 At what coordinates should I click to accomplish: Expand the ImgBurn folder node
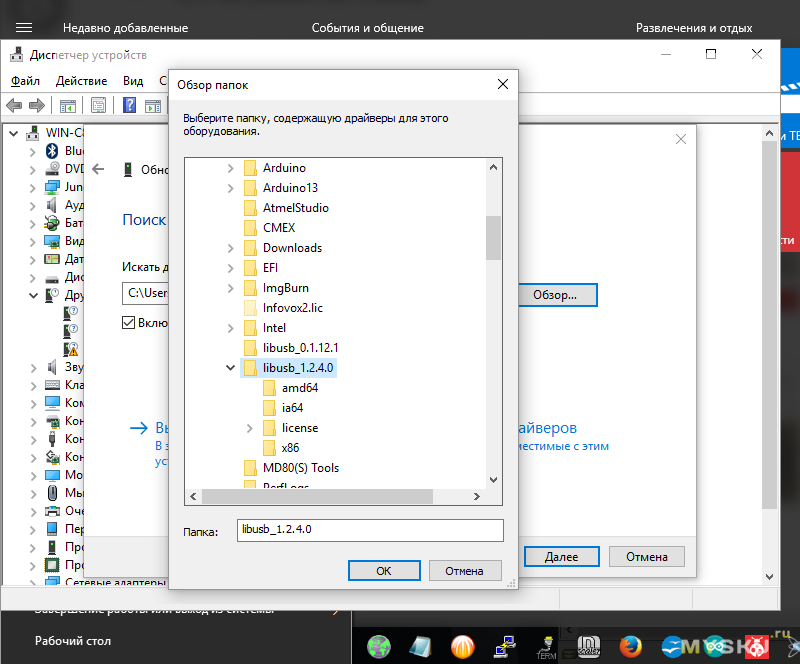coord(231,288)
